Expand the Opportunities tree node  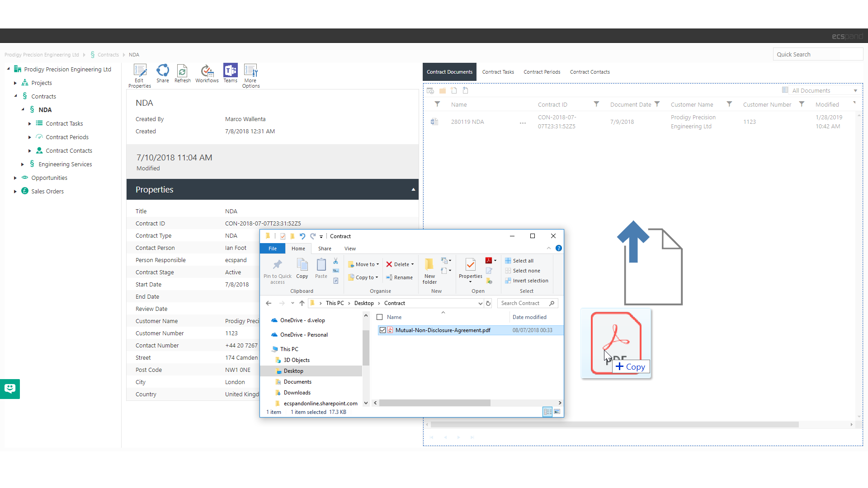tap(15, 178)
